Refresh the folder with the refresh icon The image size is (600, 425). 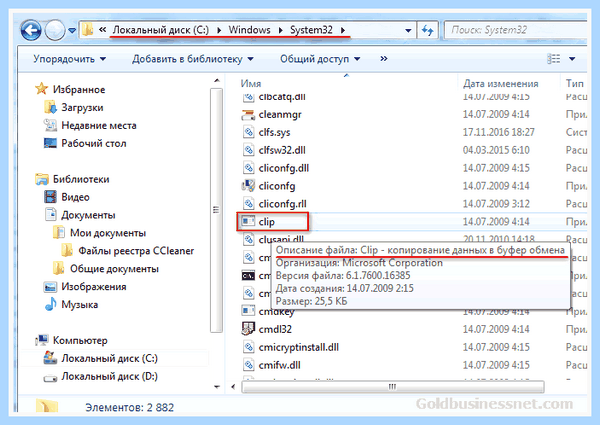pyautogui.click(x=427, y=30)
